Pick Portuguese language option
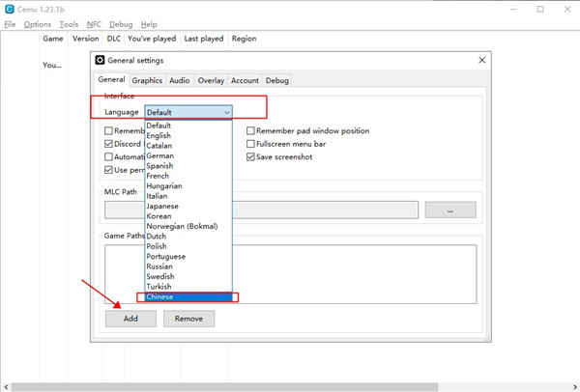Screen dimensions: 580x392 188,257
